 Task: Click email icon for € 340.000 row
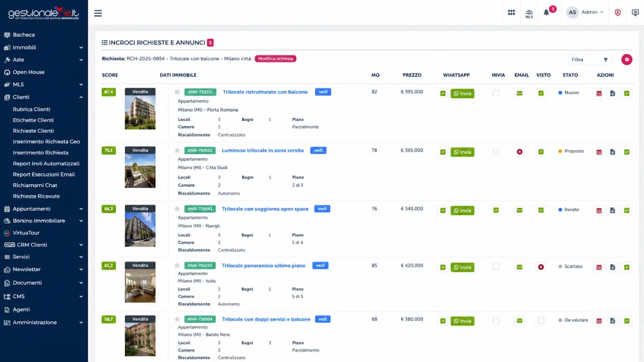pyautogui.click(x=519, y=210)
